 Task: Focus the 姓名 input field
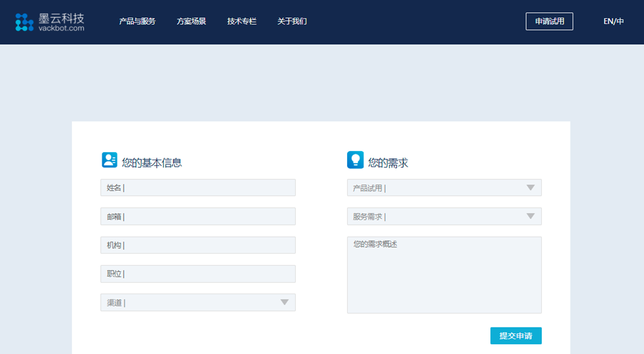pos(198,187)
